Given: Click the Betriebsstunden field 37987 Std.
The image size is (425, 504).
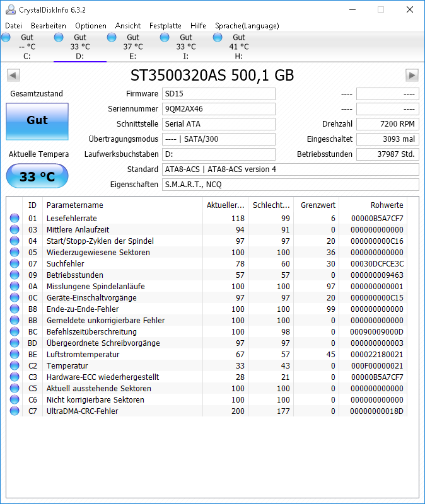Looking at the screenshot, I should point(388,154).
